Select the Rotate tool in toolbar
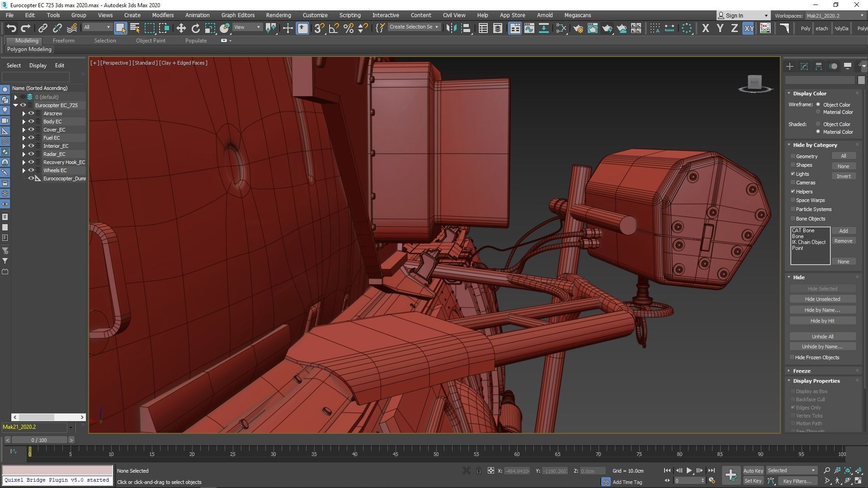Viewport: 868px width, 488px height. tap(195, 28)
